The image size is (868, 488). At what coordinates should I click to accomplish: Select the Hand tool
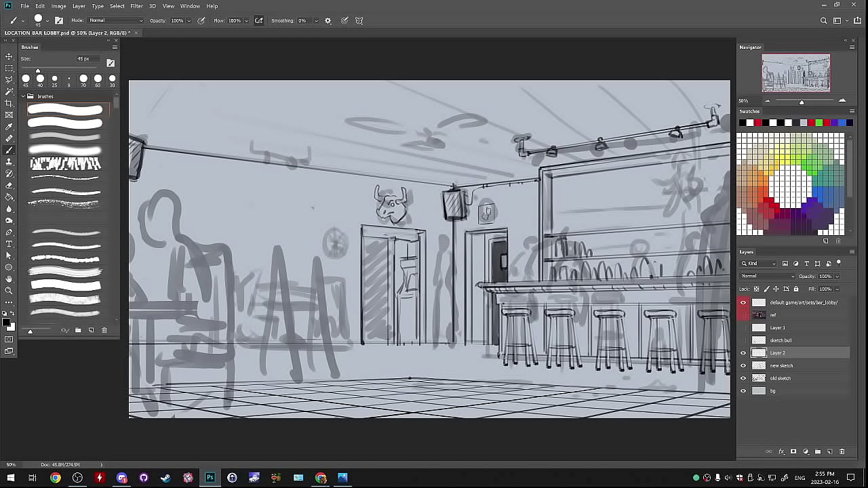(x=9, y=279)
